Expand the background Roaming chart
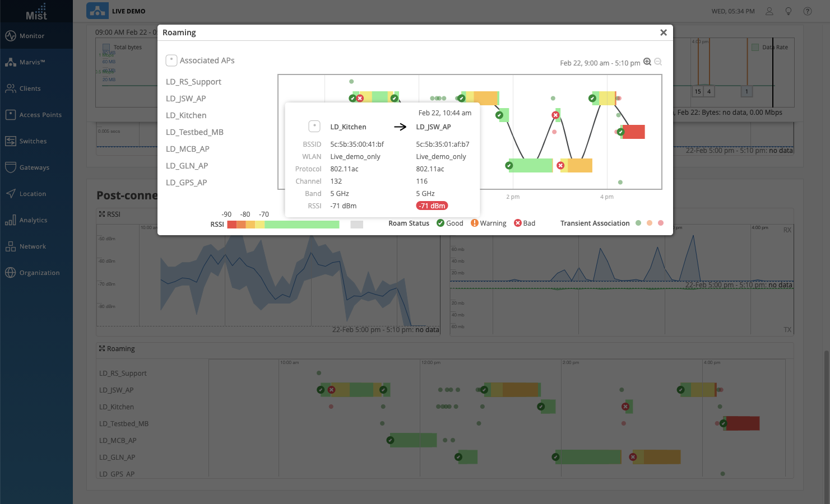The image size is (830, 504). pos(102,348)
